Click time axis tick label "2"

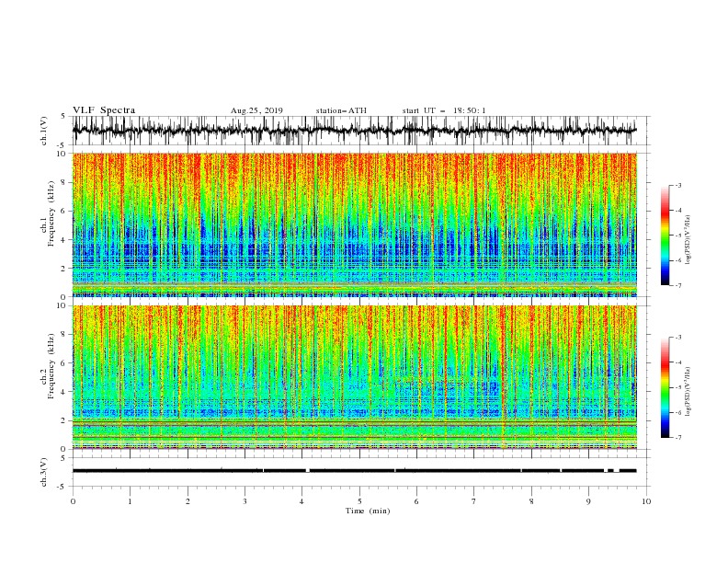tap(188, 501)
